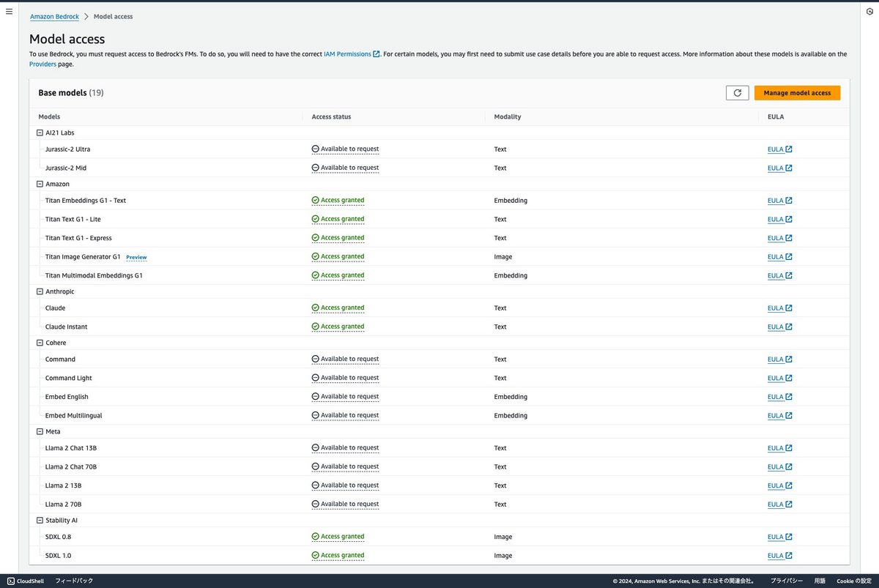Click the external link icon next to IAM Permissions

(376, 53)
